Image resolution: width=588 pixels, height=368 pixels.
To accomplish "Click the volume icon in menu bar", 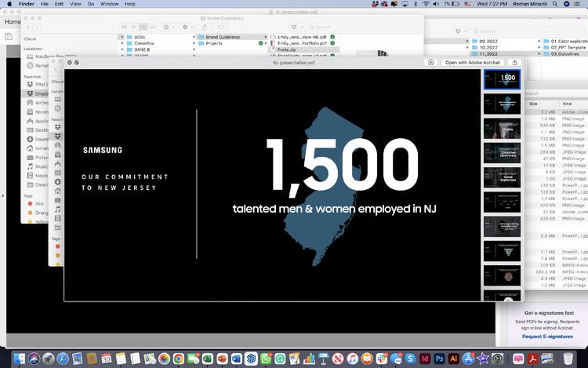I will (436, 4).
